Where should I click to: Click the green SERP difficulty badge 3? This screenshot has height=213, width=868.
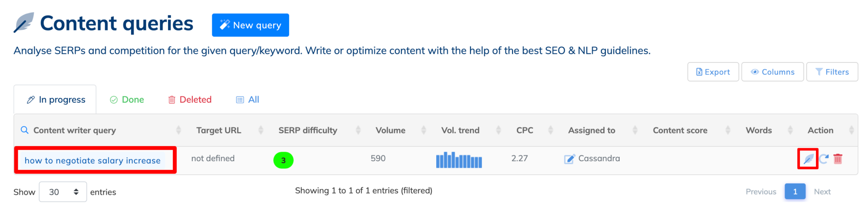[x=283, y=160]
